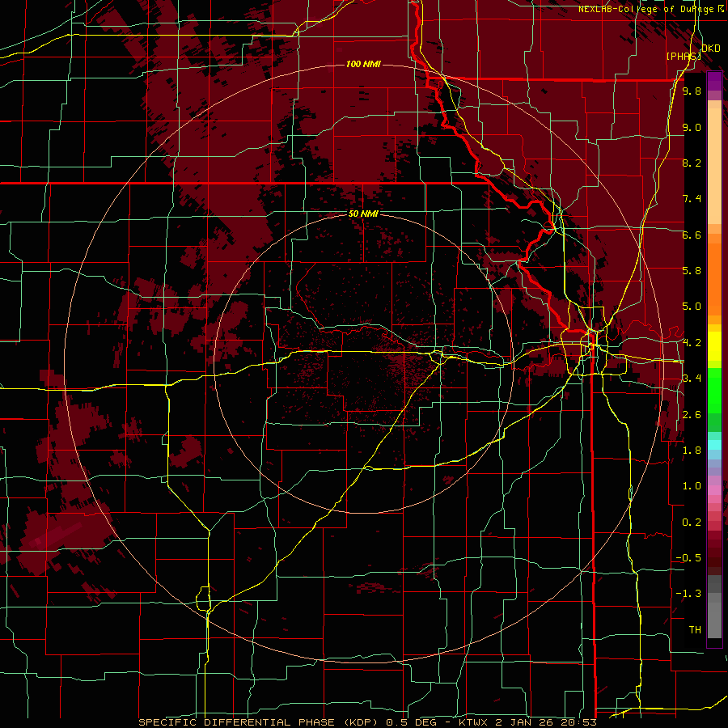Click the 100 NMI range ring label

363,64
